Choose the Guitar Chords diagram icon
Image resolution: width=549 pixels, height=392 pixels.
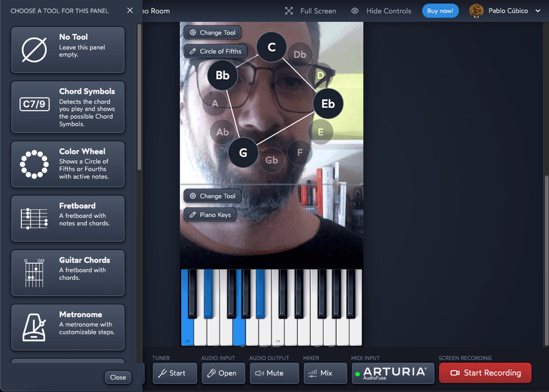tap(34, 273)
